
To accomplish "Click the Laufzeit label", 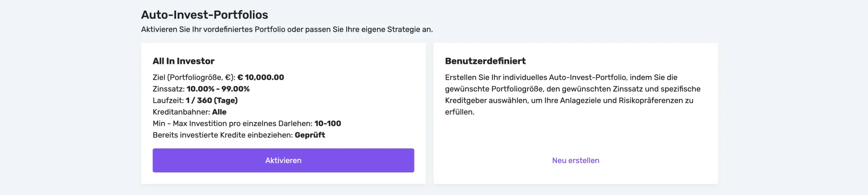I will point(168,100).
